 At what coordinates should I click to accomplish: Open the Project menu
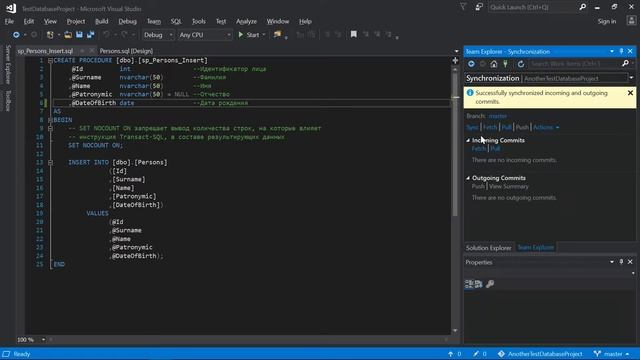pyautogui.click(x=76, y=21)
